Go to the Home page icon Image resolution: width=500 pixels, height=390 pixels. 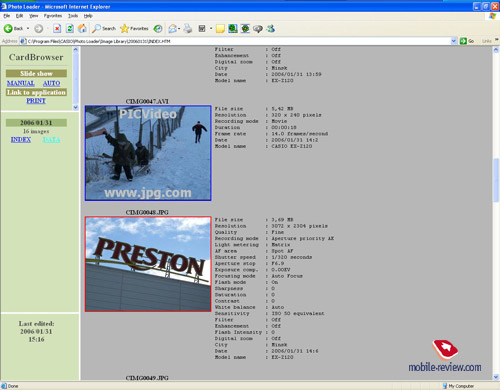82,29
